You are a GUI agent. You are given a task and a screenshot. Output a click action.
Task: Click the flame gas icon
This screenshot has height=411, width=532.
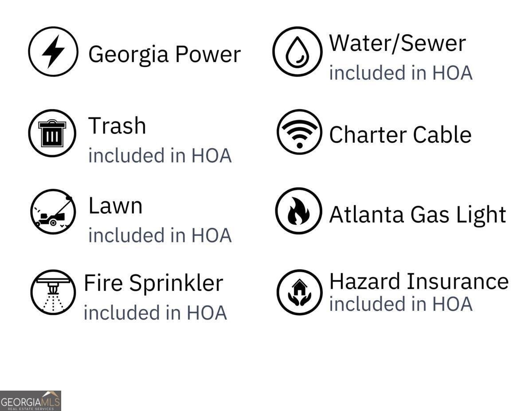298,211
